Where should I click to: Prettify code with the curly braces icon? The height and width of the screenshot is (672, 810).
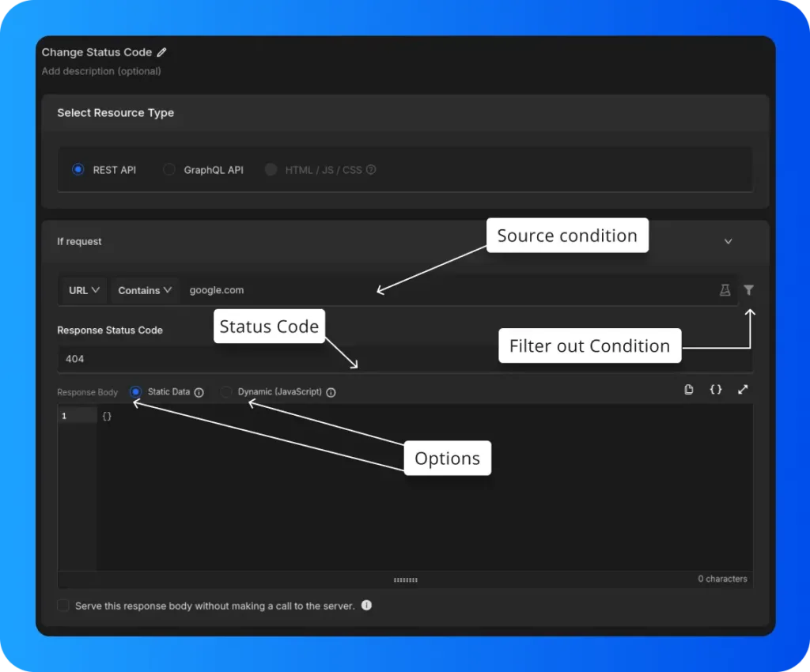(715, 389)
